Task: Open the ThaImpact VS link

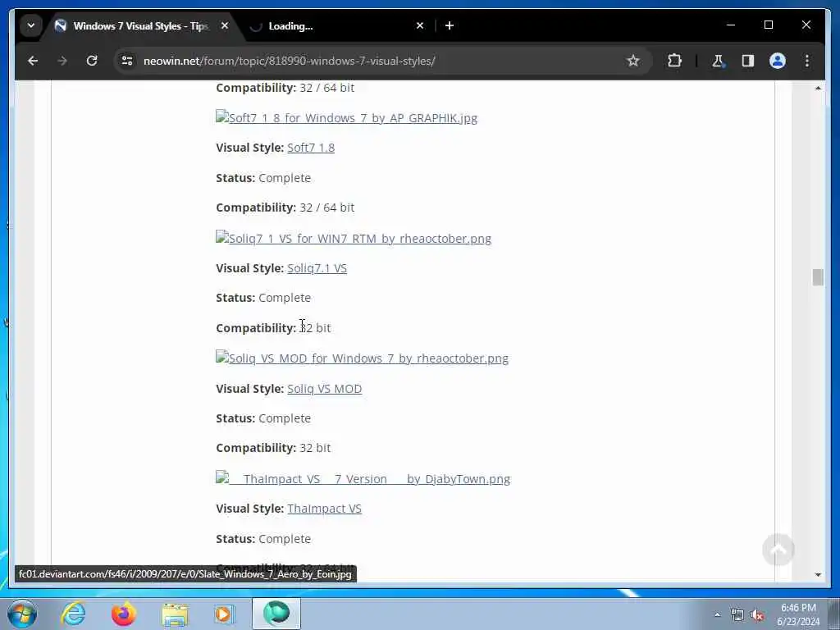Action: click(325, 509)
